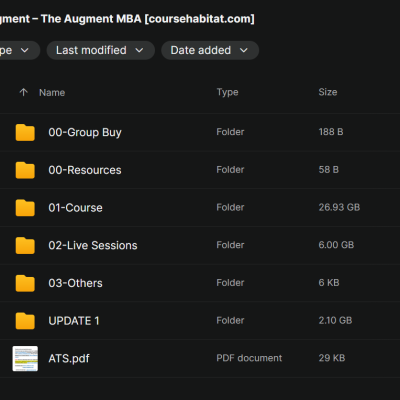Click the 188 B size value
This screenshot has height=400, width=400.
coord(331,132)
